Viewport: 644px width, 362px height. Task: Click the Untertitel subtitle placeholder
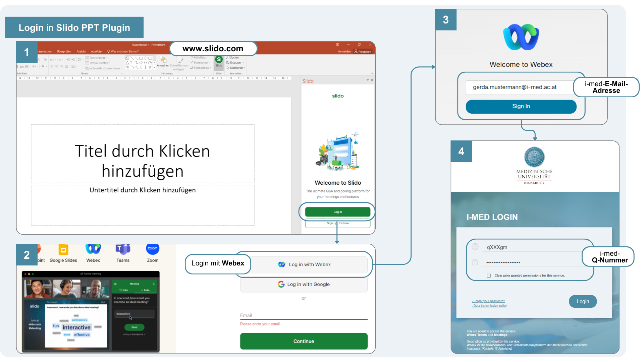click(x=143, y=205)
